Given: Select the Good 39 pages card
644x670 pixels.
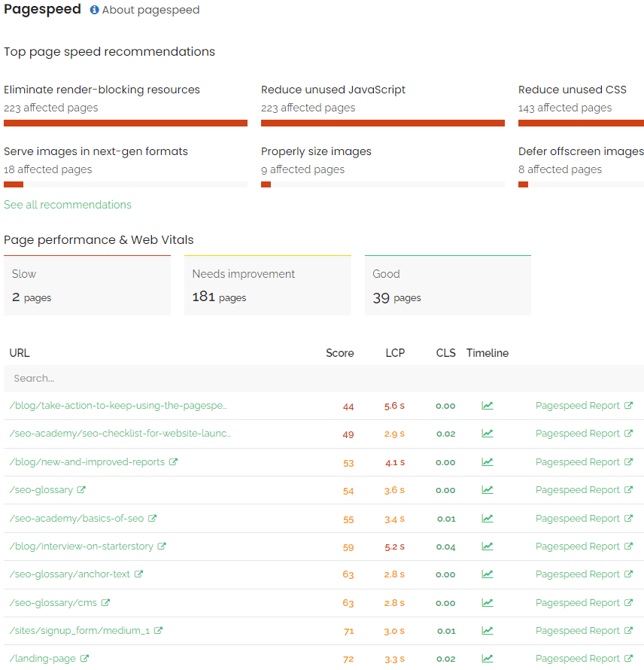Looking at the screenshot, I should (448, 285).
